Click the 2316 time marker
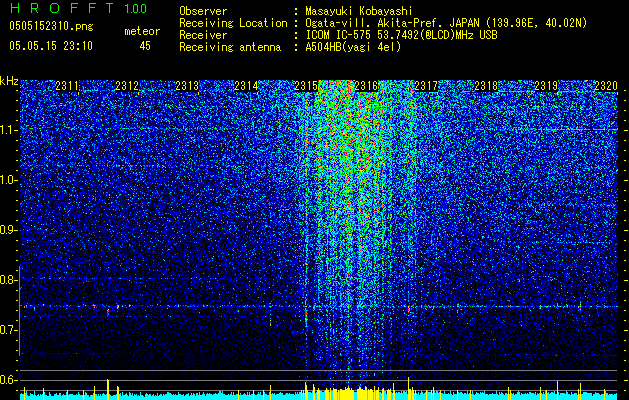This screenshot has width=629, height=400. click(x=366, y=86)
